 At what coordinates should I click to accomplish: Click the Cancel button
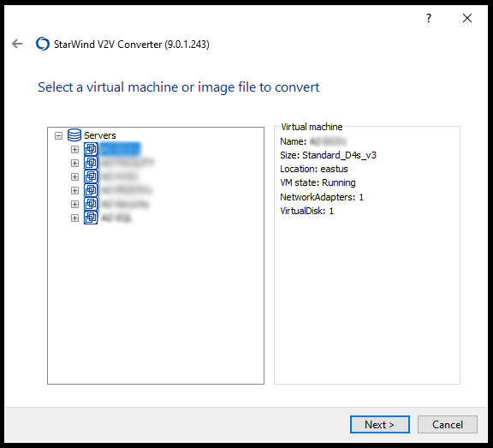tap(448, 424)
